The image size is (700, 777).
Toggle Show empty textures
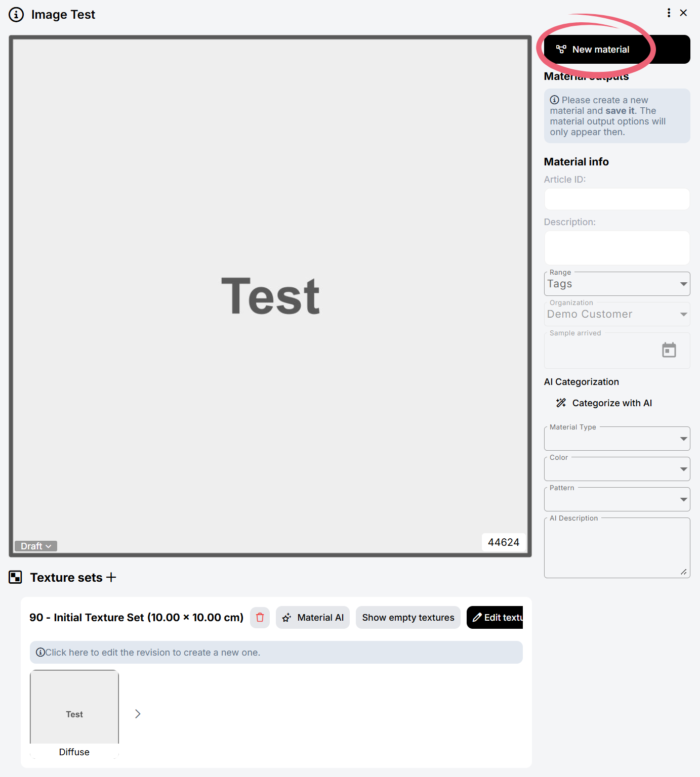pyautogui.click(x=408, y=617)
